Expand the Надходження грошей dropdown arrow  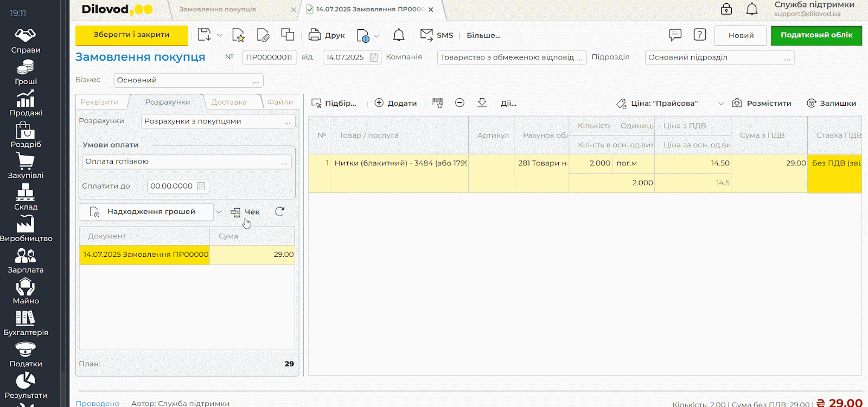[219, 212]
